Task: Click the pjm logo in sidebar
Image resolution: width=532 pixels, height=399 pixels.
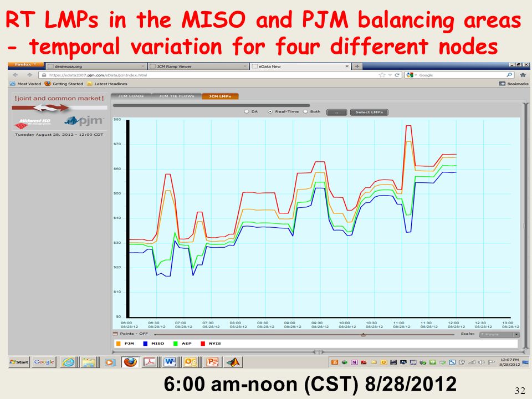Action: [84, 120]
